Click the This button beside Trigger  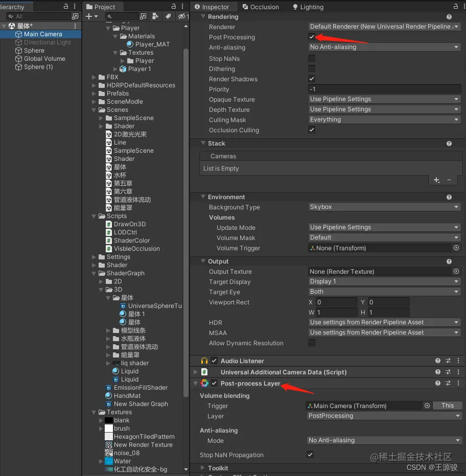click(448, 406)
